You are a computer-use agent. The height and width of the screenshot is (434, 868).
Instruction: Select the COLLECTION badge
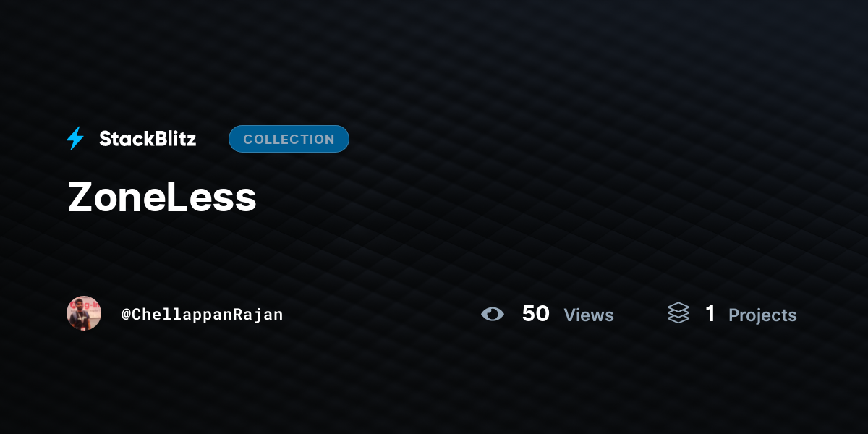[289, 139]
